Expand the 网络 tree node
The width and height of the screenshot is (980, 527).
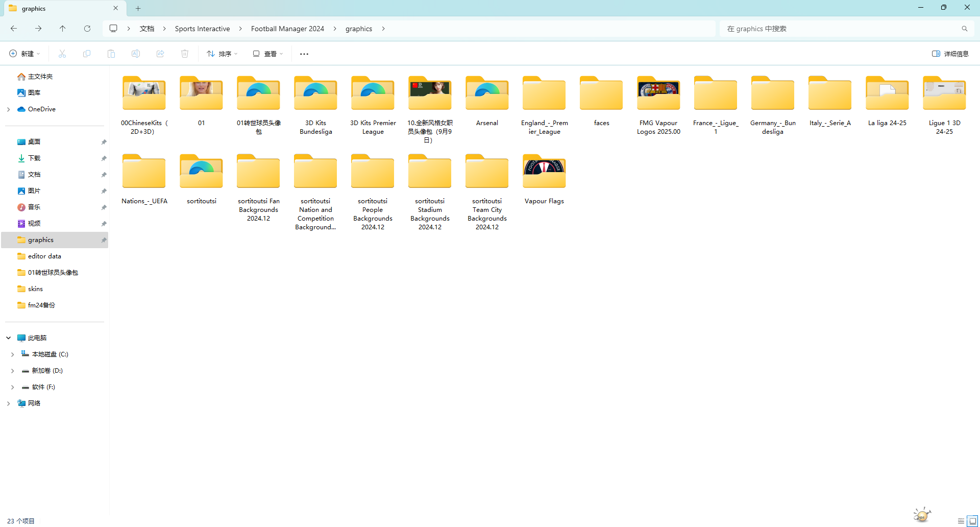[8, 403]
